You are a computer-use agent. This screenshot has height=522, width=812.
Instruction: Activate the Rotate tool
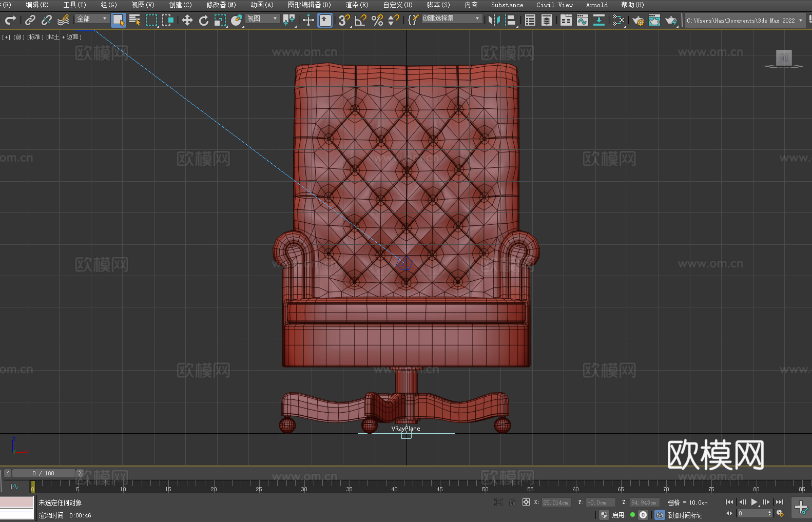[204, 20]
